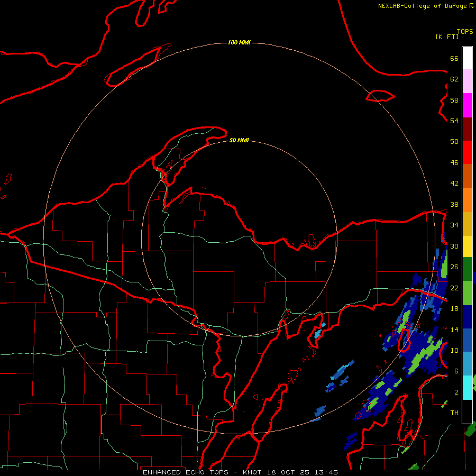The width and height of the screenshot is (476, 476).
Task: Click the white swatch in the tops legend
Action: [x=467, y=58]
